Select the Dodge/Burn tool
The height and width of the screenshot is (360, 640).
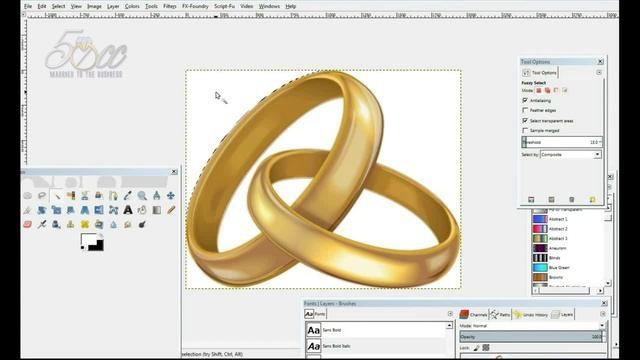(142, 224)
